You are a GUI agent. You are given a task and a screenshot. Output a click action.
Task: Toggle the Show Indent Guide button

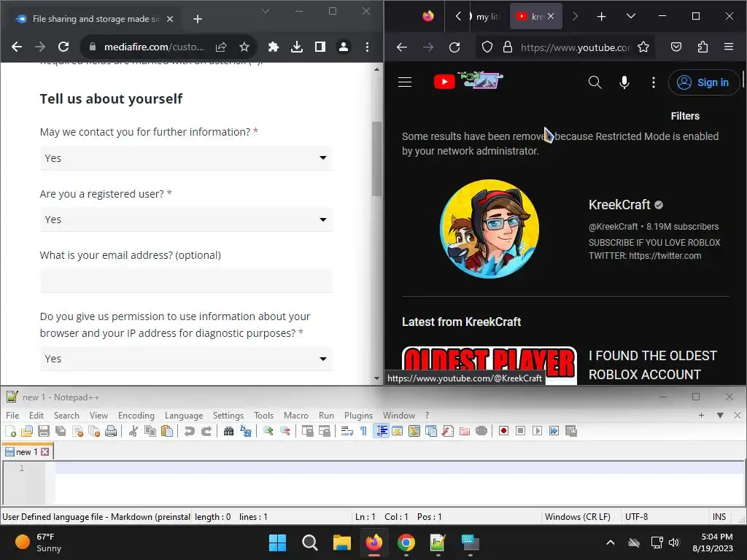[x=381, y=432]
